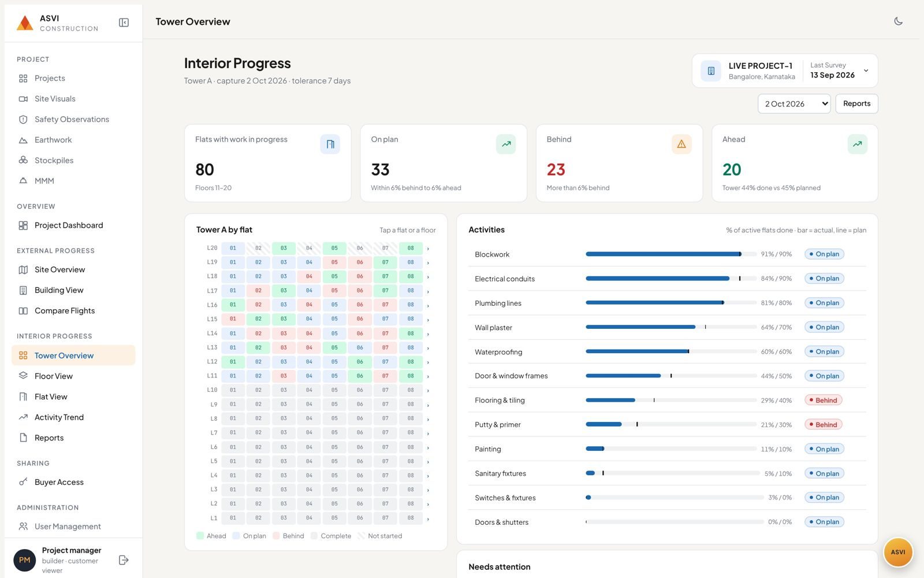Open Project Dashboard menu item
This screenshot has height=578, width=924.
[x=73, y=225]
